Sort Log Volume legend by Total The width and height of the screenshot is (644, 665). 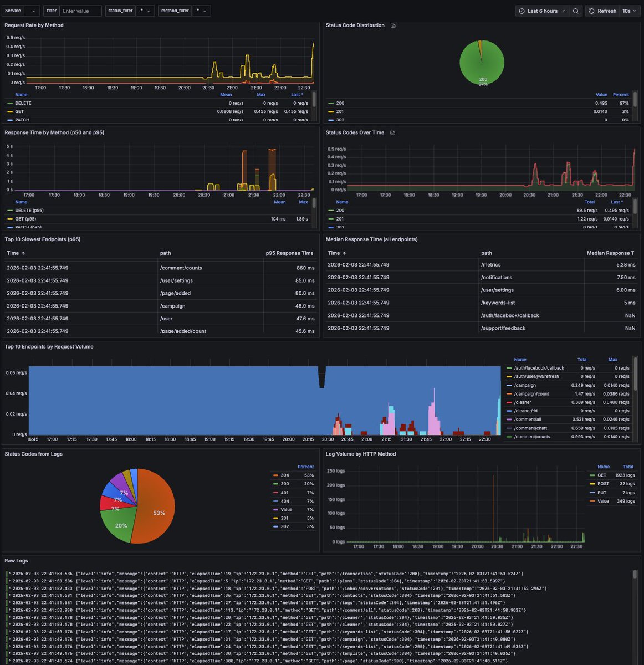[628, 467]
